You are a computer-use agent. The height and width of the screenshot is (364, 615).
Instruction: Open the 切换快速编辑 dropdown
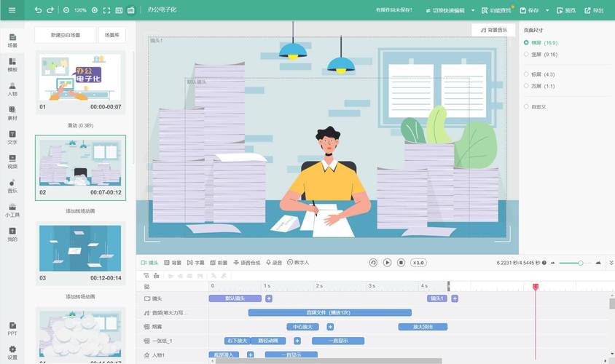(472, 10)
